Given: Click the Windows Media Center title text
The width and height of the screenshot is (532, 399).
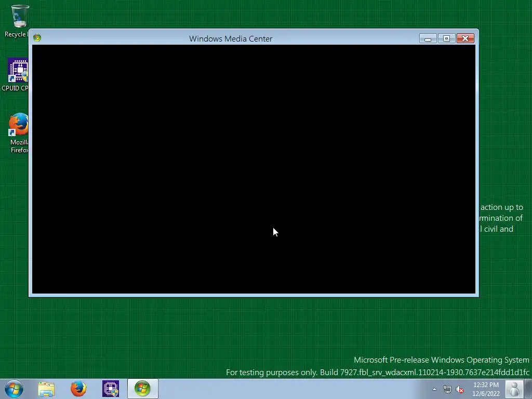Looking at the screenshot, I should point(231,38).
